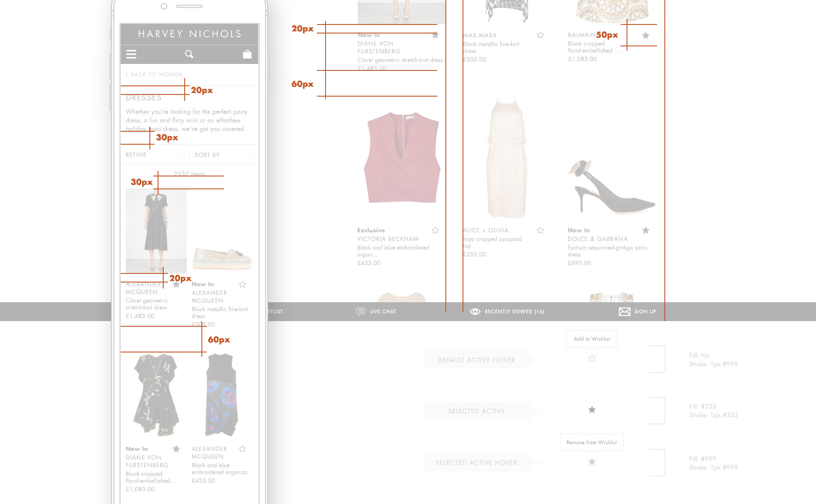
Task: Click the 'Fill: No' spec text
Action: (x=699, y=355)
